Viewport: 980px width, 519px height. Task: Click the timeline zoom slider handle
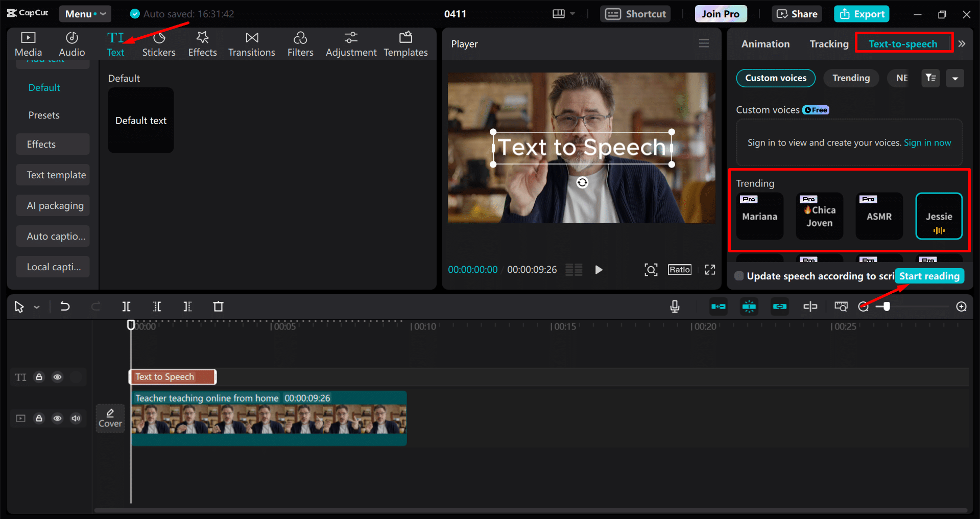coord(887,306)
